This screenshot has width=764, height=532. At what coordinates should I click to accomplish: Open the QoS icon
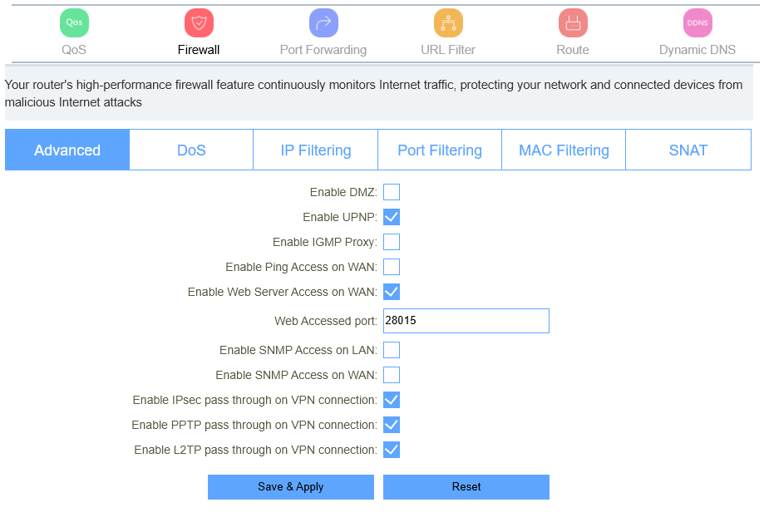point(74,23)
